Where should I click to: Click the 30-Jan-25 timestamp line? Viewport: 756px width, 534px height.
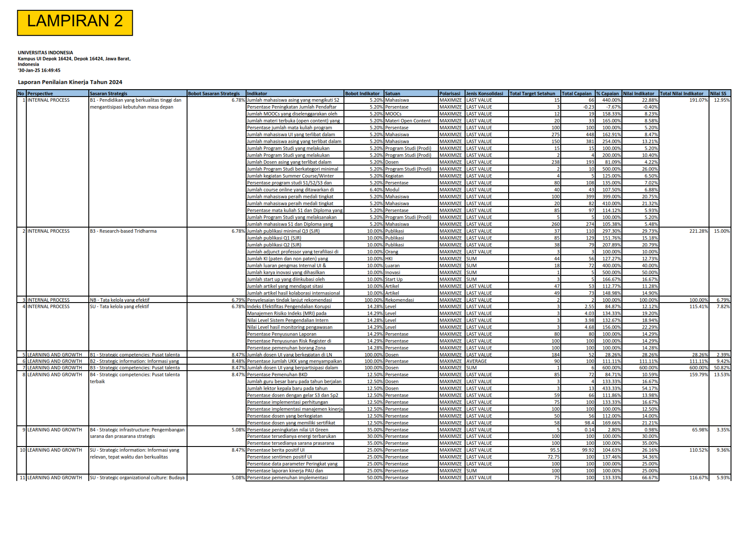pyautogui.click(x=39, y=70)
